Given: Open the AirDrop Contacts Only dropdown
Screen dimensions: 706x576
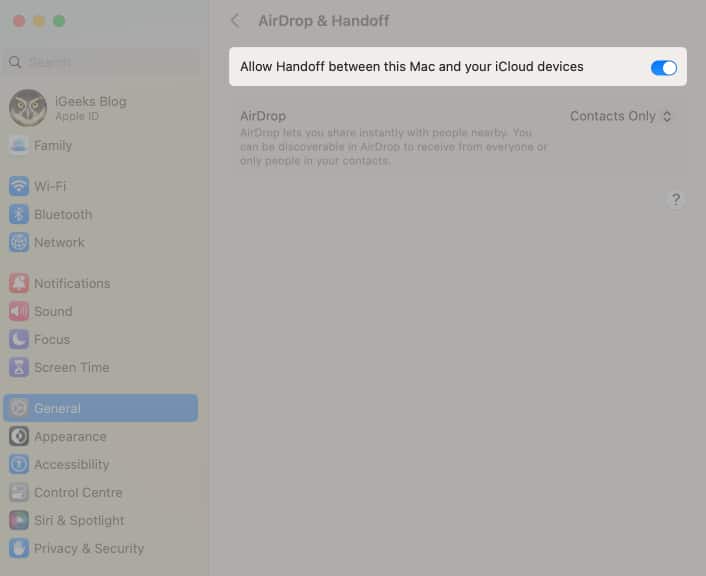Looking at the screenshot, I should tap(620, 116).
